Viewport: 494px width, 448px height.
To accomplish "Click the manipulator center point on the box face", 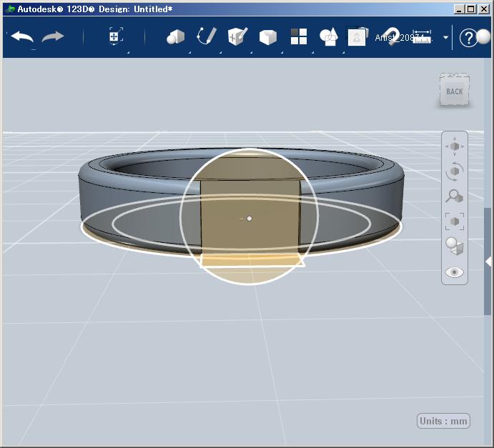I will click(x=250, y=219).
